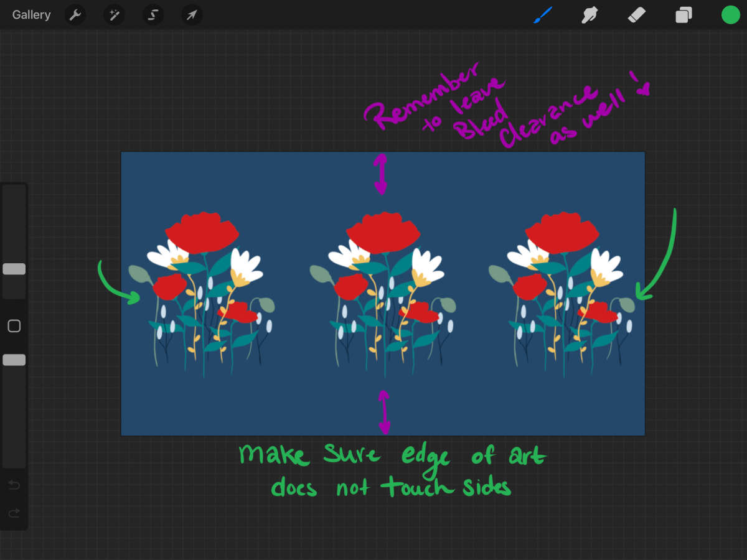Image resolution: width=747 pixels, height=560 pixels.
Task: Open the Layers panel
Action: 684,15
